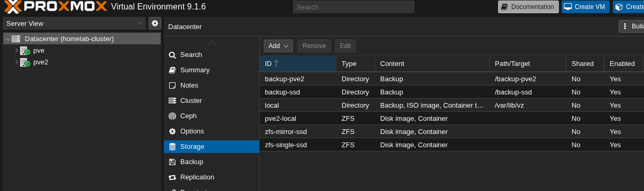The height and width of the screenshot is (191, 644).
Task: Open the Replication menu item
Action: coord(211,177)
